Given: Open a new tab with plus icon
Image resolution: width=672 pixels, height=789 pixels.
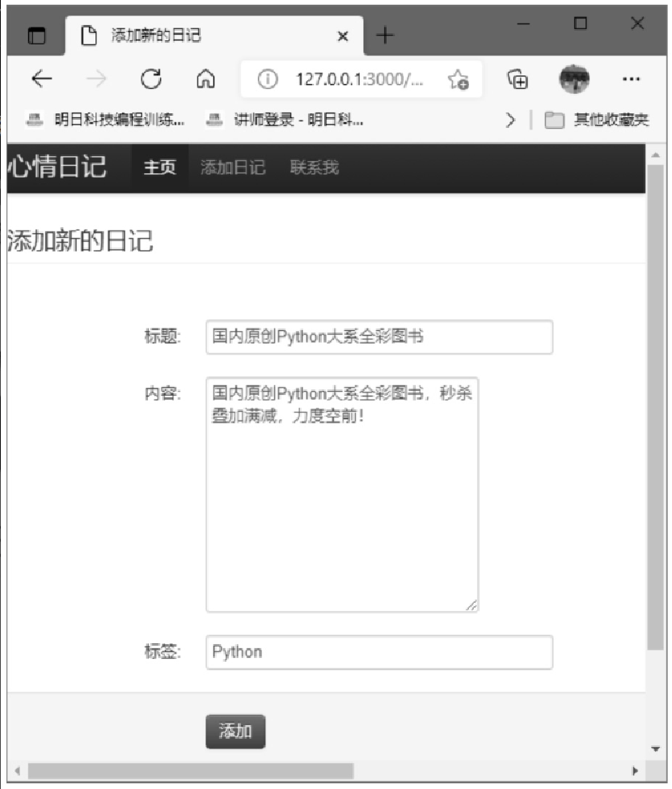Looking at the screenshot, I should click(385, 36).
